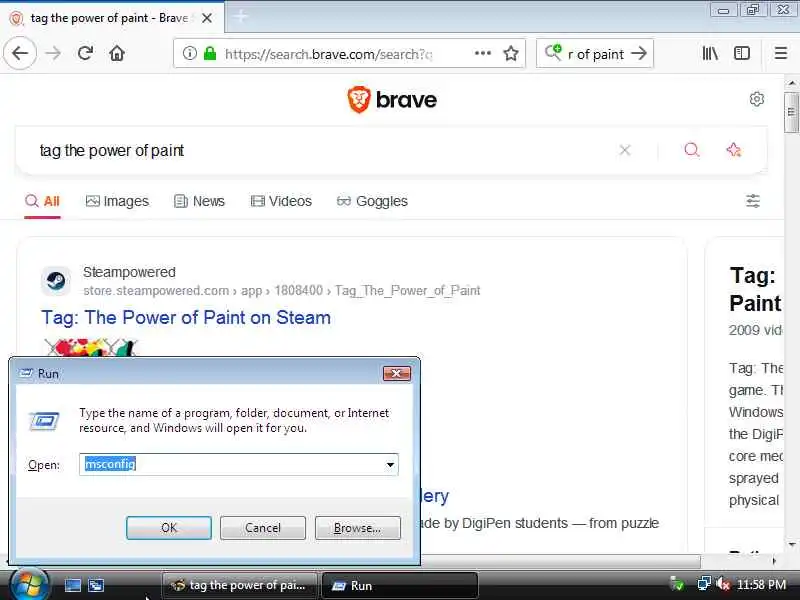This screenshot has width=800, height=600.
Task: Show site information icon in address bar
Action: [189, 53]
